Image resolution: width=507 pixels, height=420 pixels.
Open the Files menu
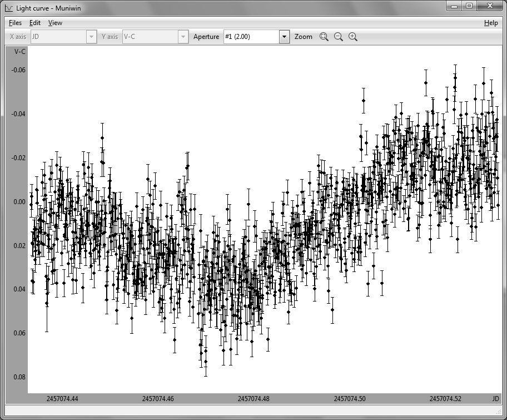click(x=15, y=23)
